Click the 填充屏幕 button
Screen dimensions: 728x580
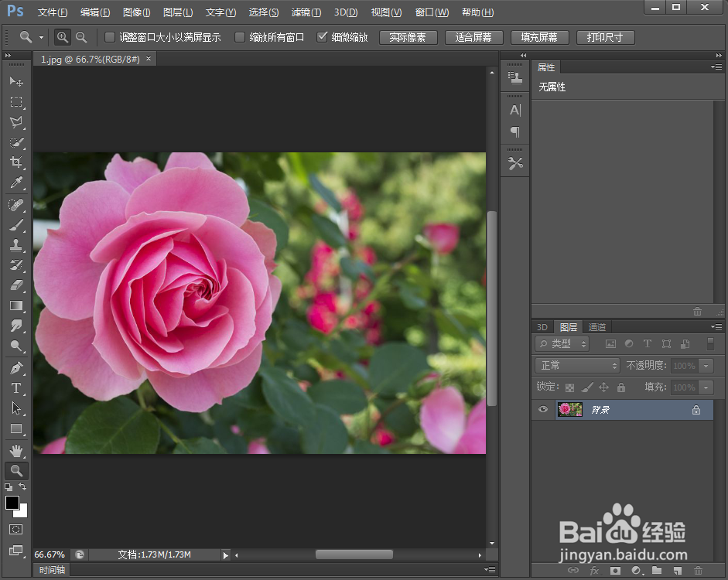539,38
